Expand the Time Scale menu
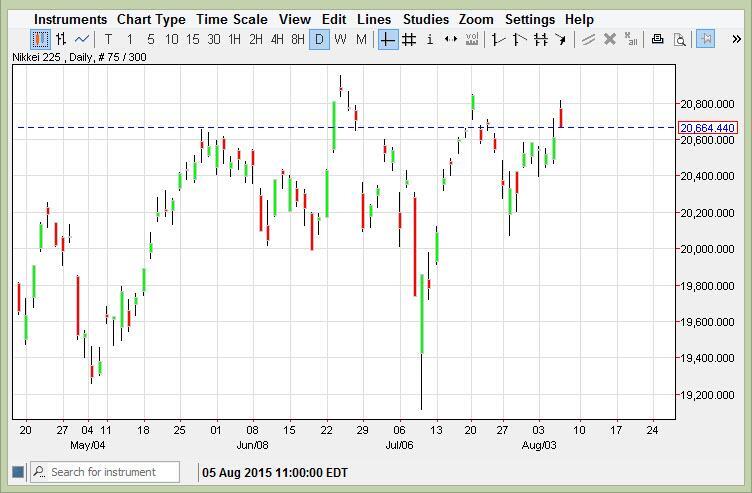 (x=231, y=19)
